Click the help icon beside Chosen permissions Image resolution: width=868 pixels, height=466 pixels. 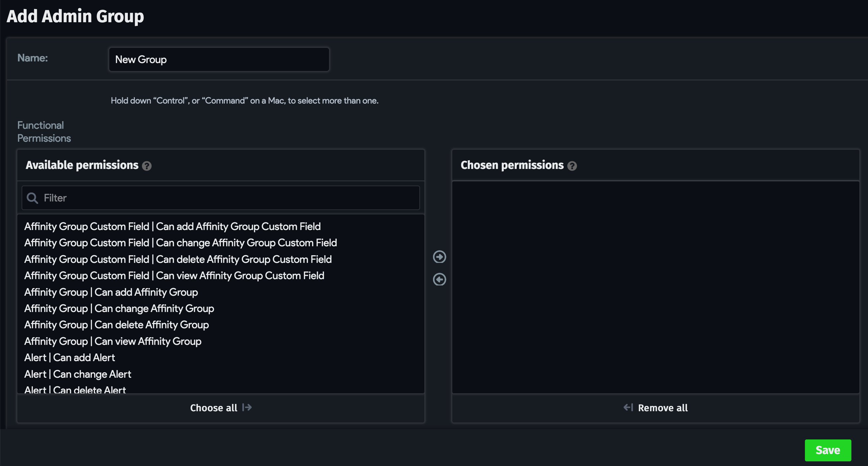[x=572, y=166]
